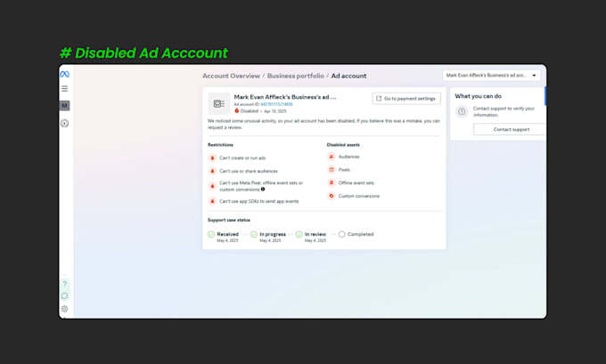Click the In progress step checkmark
Image resolution: width=606 pixels, height=364 pixels.
coord(254,234)
